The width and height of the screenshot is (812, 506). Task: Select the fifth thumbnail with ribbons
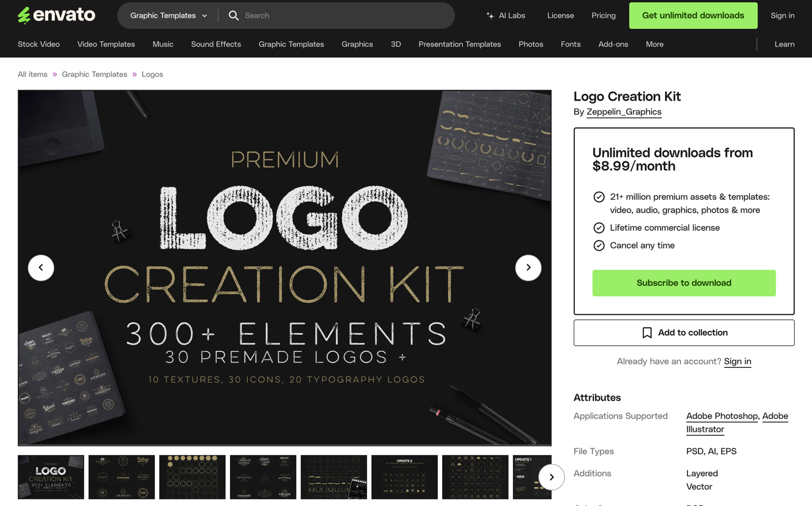(334, 477)
